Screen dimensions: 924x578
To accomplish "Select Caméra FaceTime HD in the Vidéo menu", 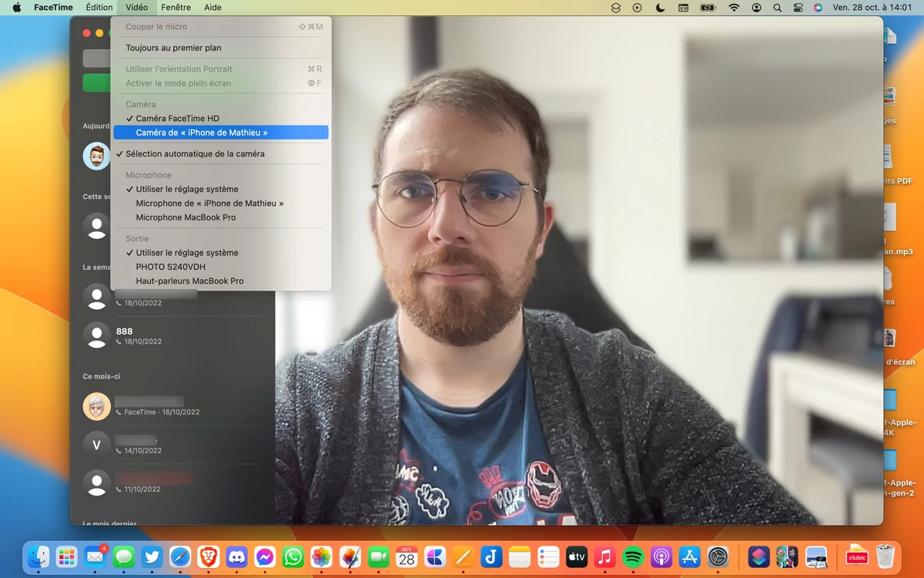I will pos(221,119).
